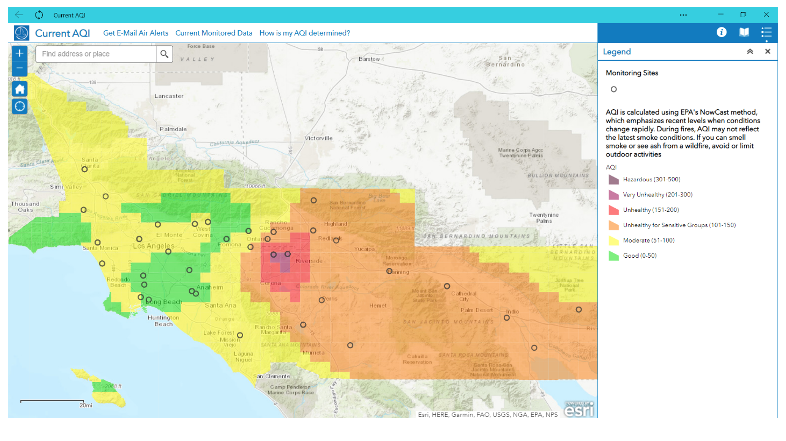Open Get E-Mail Air Alerts link
The height and width of the screenshot is (441, 786).
(x=136, y=33)
